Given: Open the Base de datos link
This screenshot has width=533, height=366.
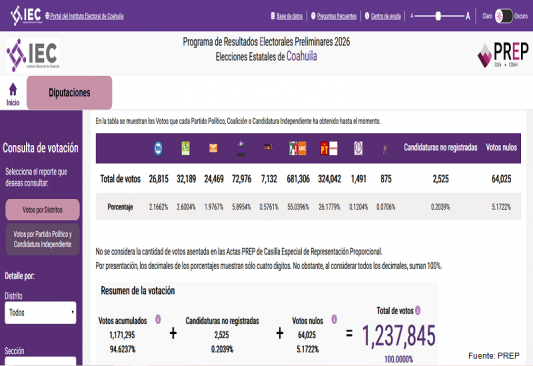Looking at the screenshot, I should click(x=289, y=16).
